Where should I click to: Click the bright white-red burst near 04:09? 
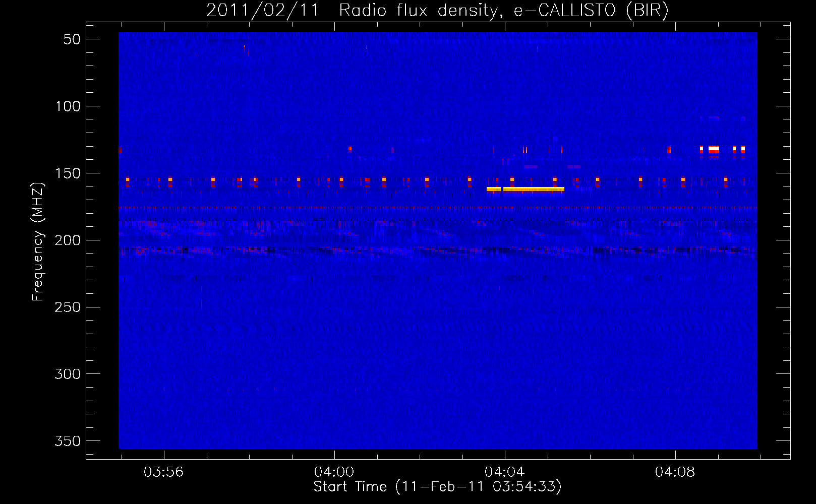click(x=714, y=150)
